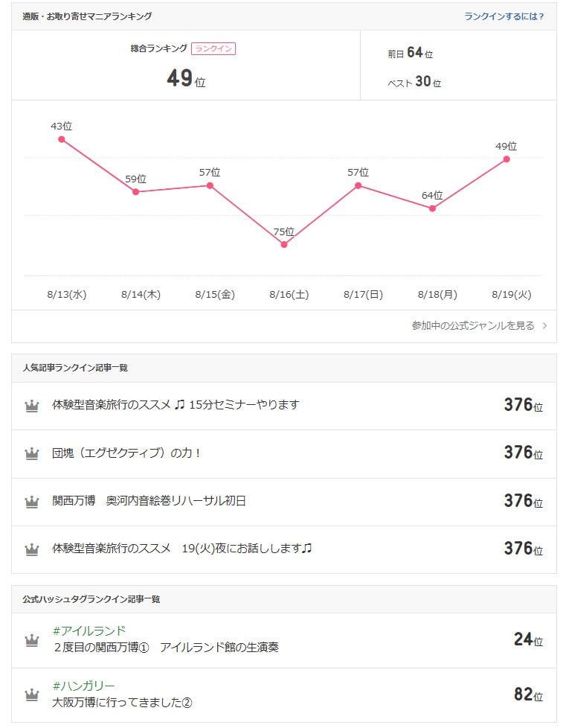Open 参加中の公式ジャンルを見る link

point(472,326)
